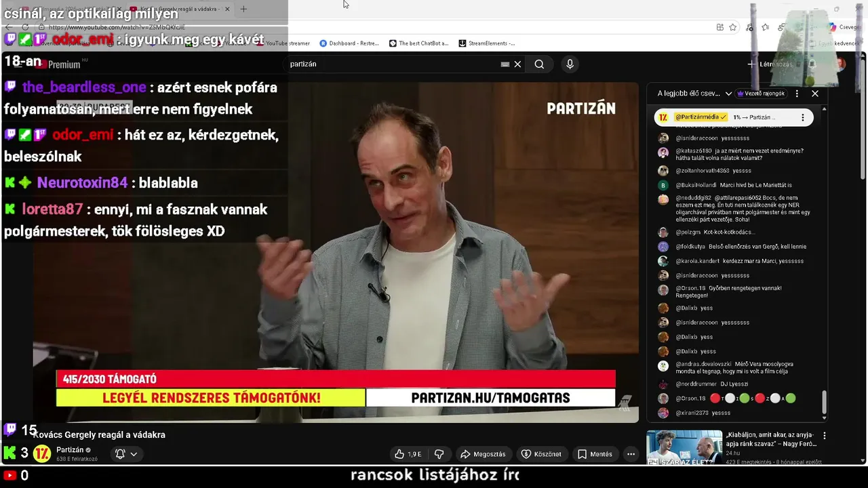Screen dimensions: 868x488
Task: Open the "Kiabáljon, amit akar" video title
Action: click(x=771, y=439)
